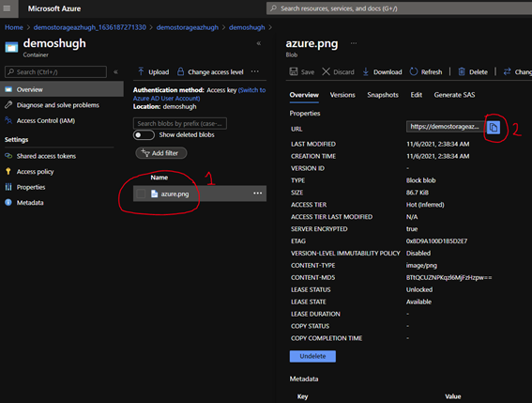This screenshot has height=403, width=532.
Task: Select the Hot (Inferred) access tier value
Action: coord(425,205)
